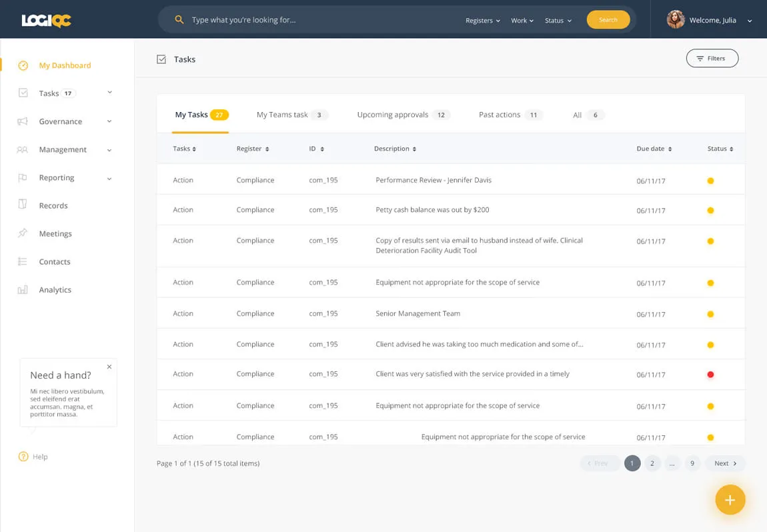Viewport: 767px width, 532px height.
Task: Click the LOGIQC logo
Action: pos(45,19)
